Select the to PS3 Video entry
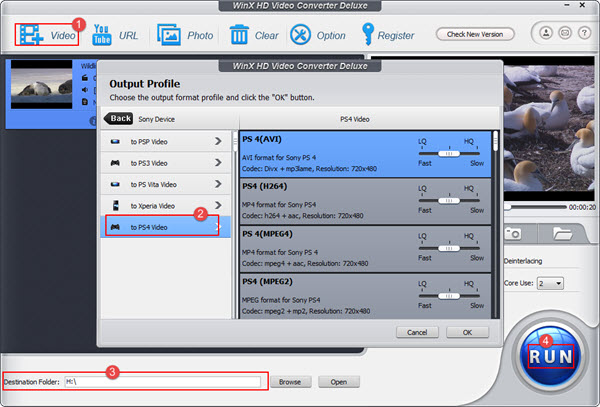This screenshot has width=600, height=407. coord(166,163)
